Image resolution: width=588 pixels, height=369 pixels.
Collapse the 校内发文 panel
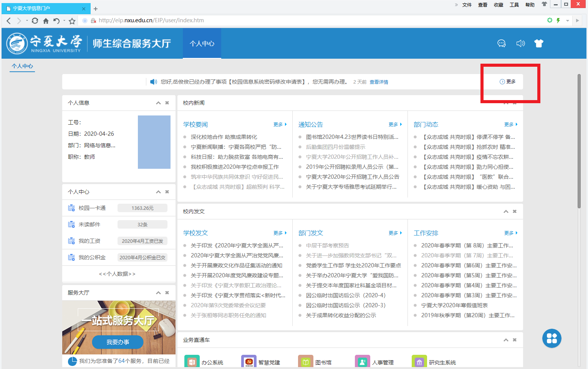(506, 211)
